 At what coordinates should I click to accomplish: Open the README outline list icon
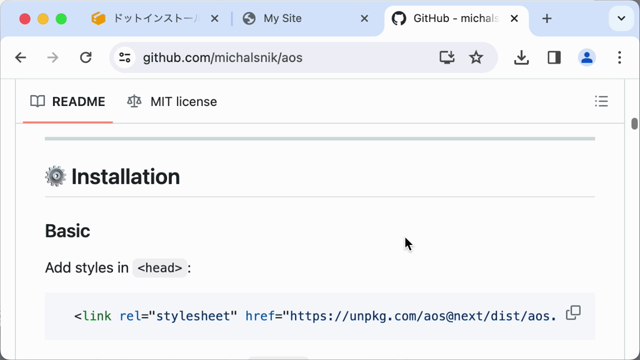coord(601,101)
